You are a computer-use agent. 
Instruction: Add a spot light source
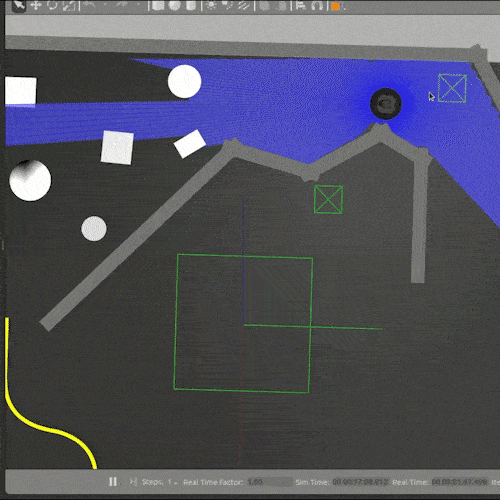coord(227,5)
